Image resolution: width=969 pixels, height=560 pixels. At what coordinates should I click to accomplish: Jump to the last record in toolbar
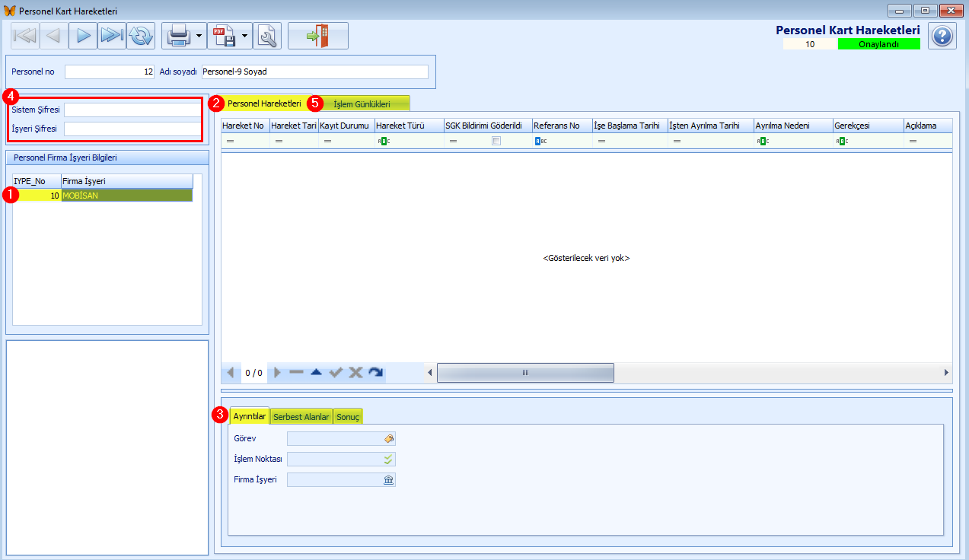tap(112, 36)
